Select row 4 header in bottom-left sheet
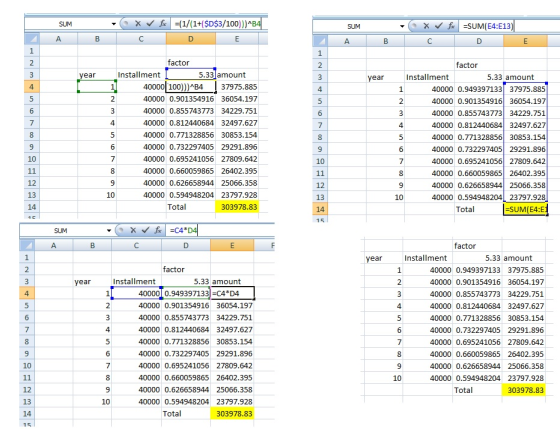This screenshot has height=429, width=560. point(27,293)
